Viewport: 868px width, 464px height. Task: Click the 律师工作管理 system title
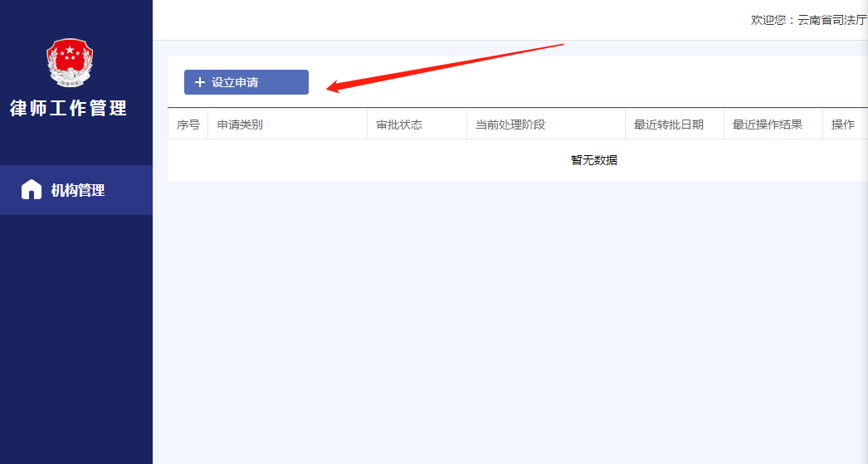[69, 109]
